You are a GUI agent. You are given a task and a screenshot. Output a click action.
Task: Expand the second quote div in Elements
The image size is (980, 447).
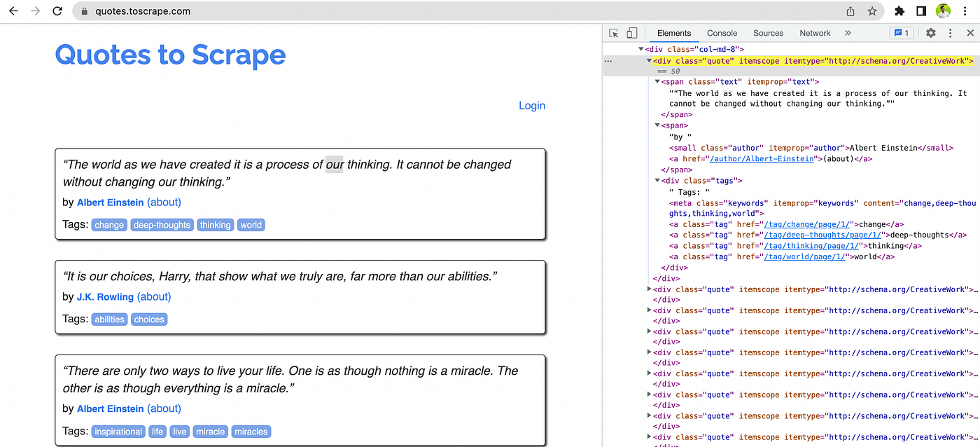[x=648, y=289]
